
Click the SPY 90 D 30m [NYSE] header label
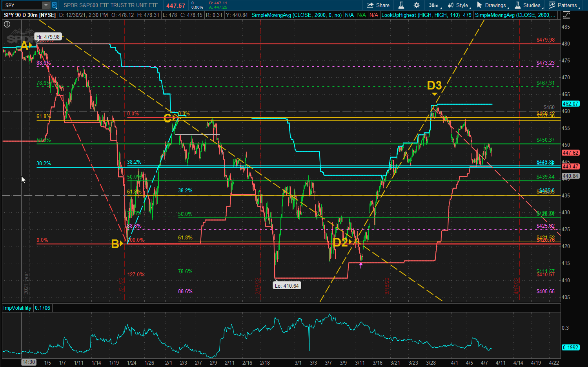tap(30, 15)
